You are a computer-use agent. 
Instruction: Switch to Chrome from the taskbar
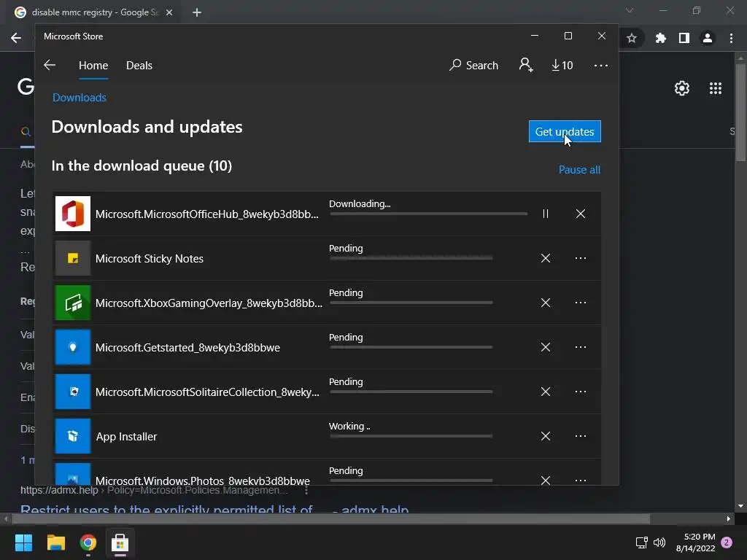(x=88, y=542)
